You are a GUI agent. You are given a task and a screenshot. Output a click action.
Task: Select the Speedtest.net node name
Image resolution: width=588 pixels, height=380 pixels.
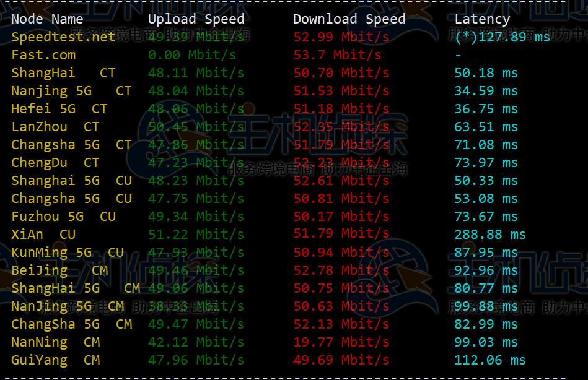pos(63,37)
